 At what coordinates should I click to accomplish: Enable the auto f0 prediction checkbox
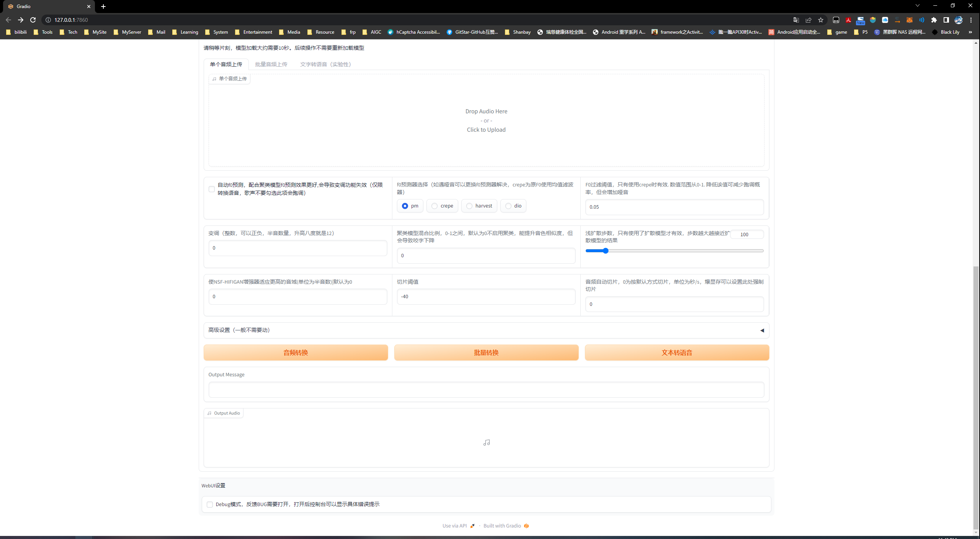[x=212, y=189]
